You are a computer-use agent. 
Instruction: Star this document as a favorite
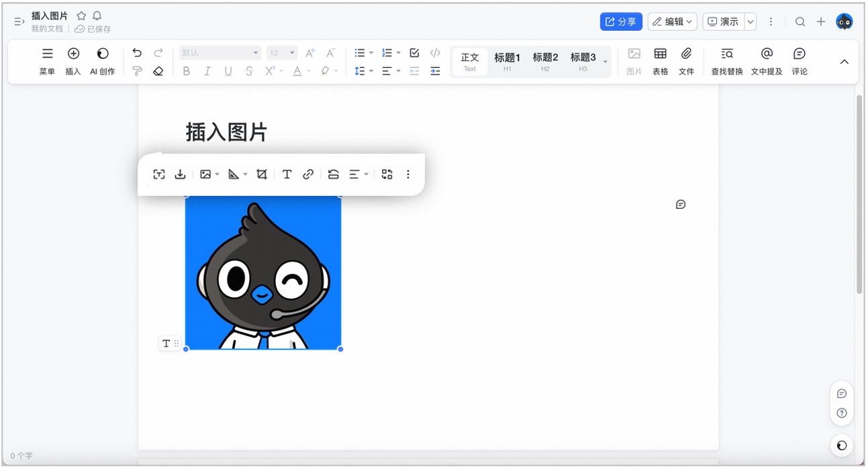81,15
